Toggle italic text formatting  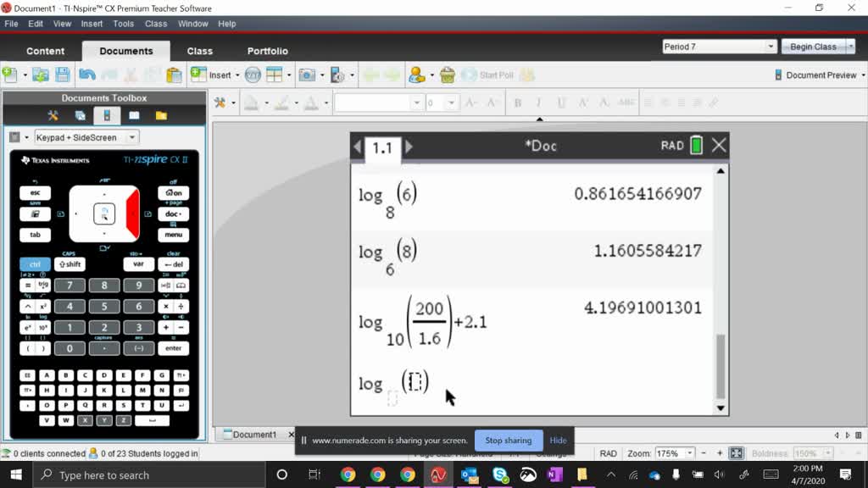pyautogui.click(x=540, y=103)
